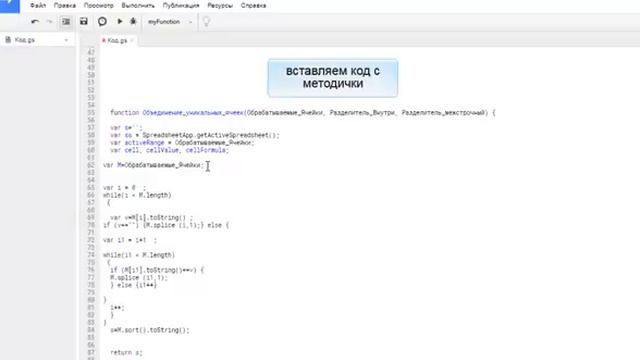Switch to the Код.gs editor tab
The image size is (640, 360).
click(x=117, y=40)
